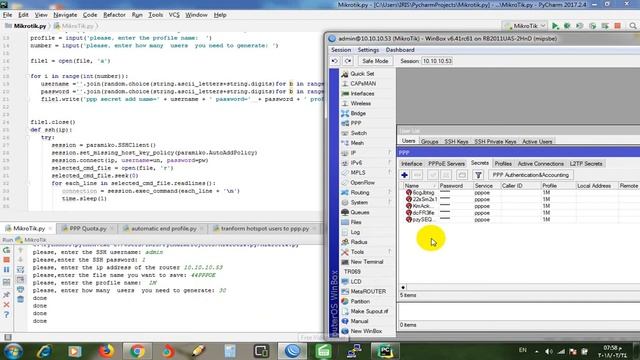Pause output in PyCharm run panel
The height and width of the screenshot is (360, 640).
point(7,270)
